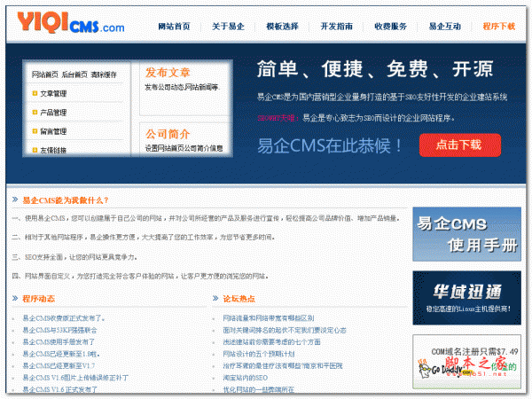Click the headline 简单、便捷、免费、开源
The image size is (532, 399).
coord(375,69)
